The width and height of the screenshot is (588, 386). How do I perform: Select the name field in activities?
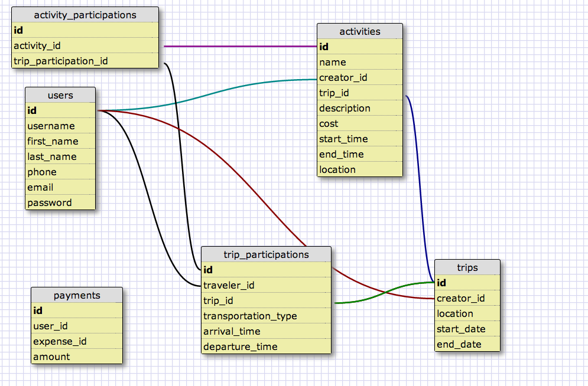360,62
